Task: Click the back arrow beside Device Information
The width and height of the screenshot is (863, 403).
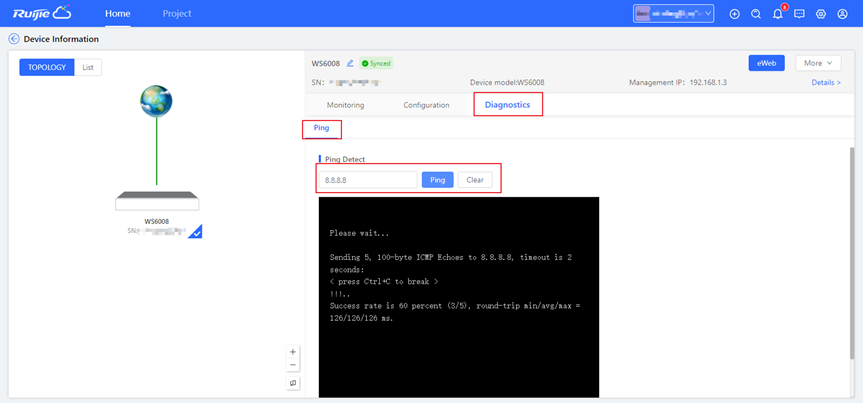Action: click(14, 39)
